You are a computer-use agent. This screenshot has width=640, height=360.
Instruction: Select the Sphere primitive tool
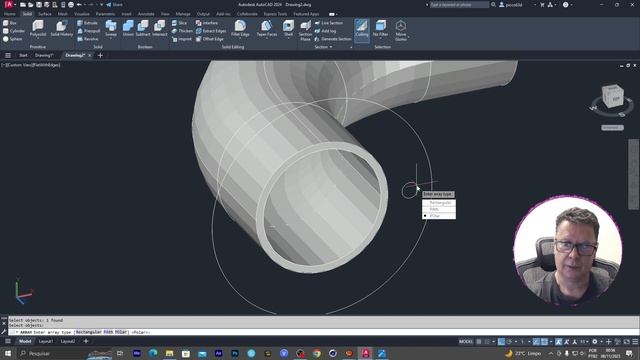point(13,39)
